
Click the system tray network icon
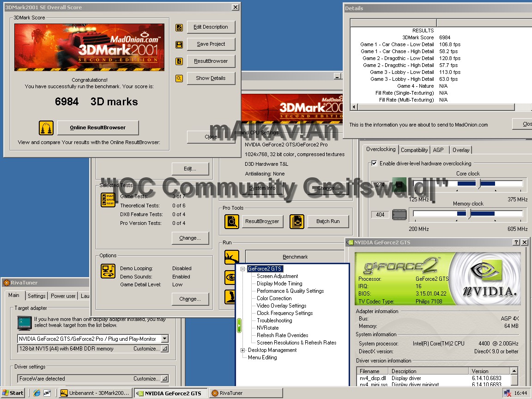tap(507, 393)
